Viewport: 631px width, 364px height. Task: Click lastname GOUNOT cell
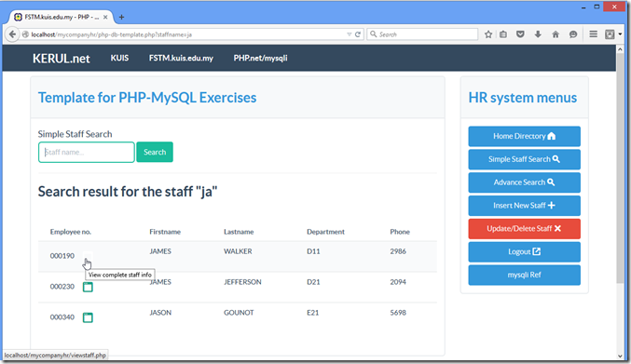pyautogui.click(x=239, y=313)
